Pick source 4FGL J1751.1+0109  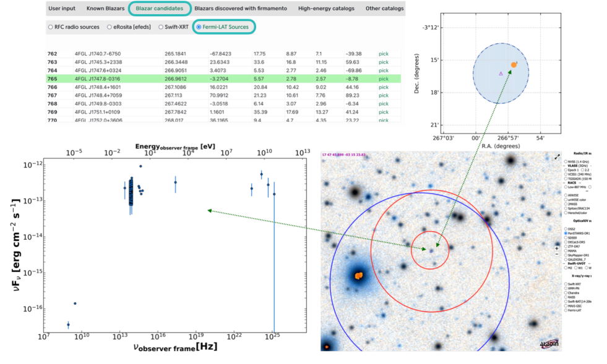(383, 112)
